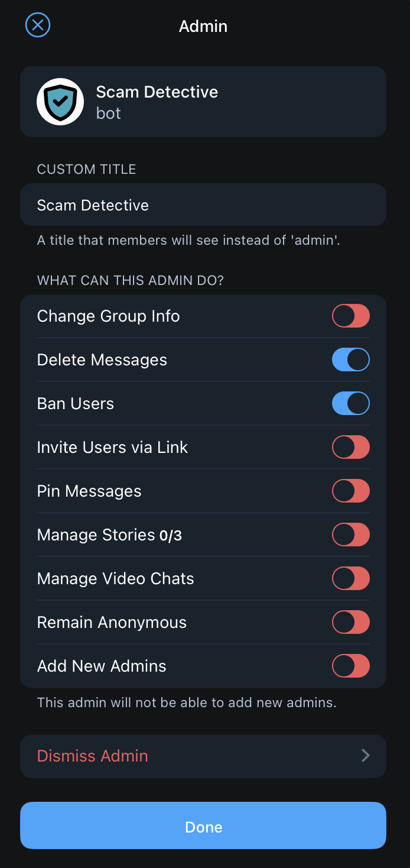Enable Change Group Info permission
Screen dimensions: 410x868
pos(350,316)
